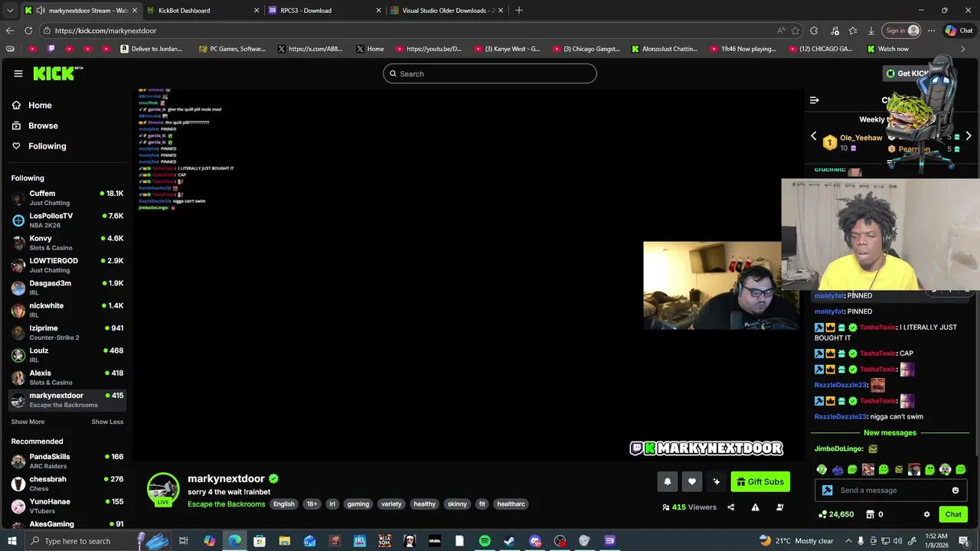Open Browse in the sidebar
980x551 pixels.
pyautogui.click(x=43, y=126)
